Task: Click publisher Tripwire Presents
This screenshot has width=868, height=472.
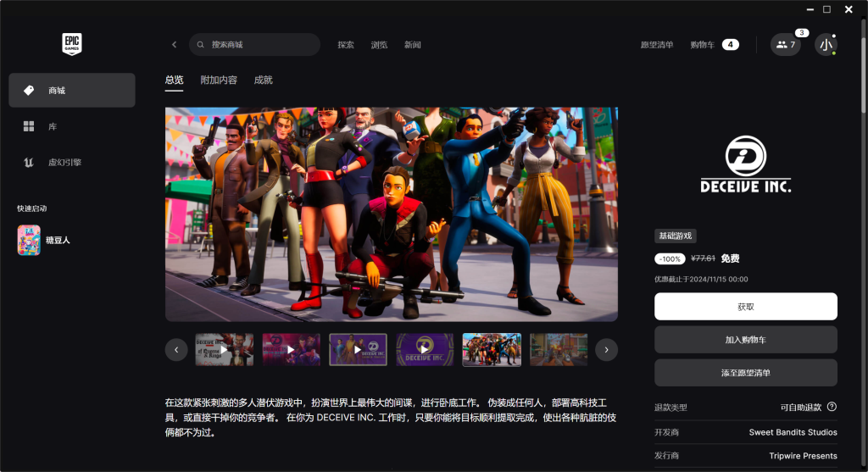Action: (803, 455)
